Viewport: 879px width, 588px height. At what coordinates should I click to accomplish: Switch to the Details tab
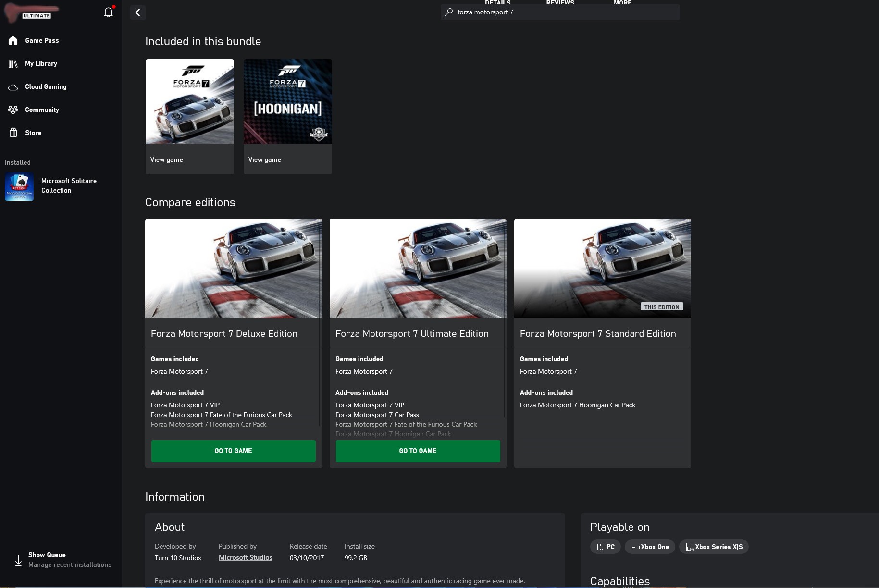[x=498, y=3]
